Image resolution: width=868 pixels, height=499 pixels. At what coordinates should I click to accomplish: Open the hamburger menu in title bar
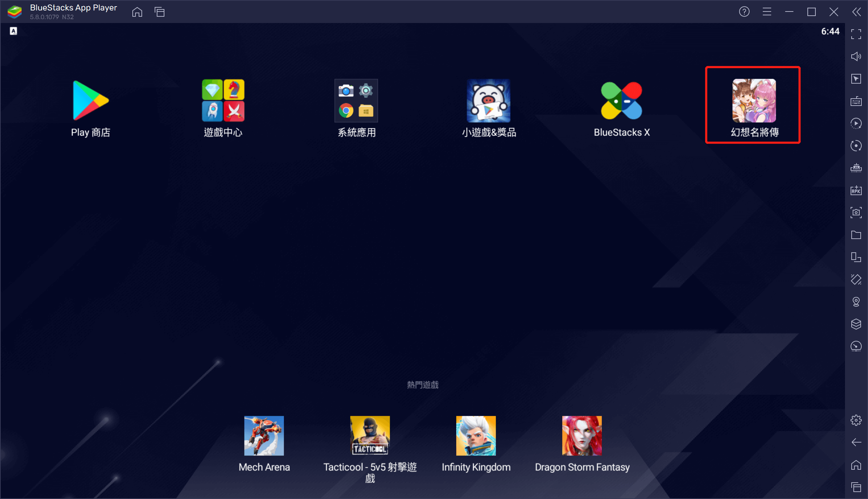click(x=767, y=12)
